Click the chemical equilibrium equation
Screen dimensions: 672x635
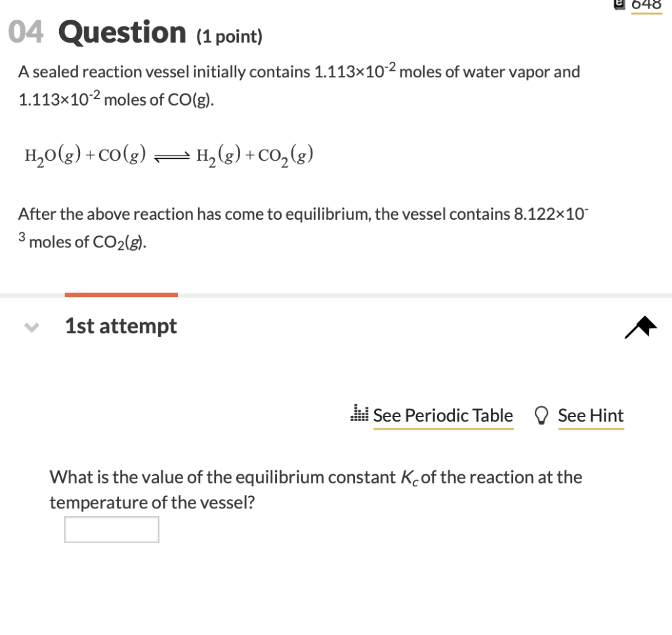168,155
